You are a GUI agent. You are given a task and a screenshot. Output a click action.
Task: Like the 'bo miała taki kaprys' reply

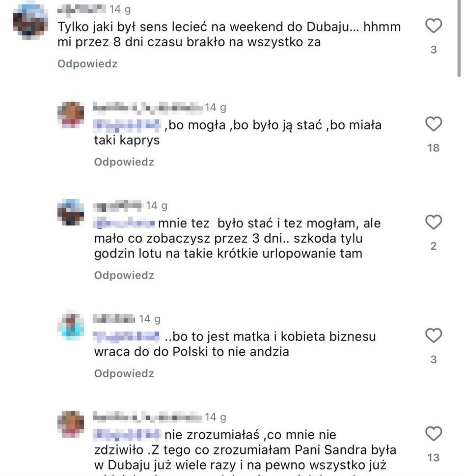[433, 124]
